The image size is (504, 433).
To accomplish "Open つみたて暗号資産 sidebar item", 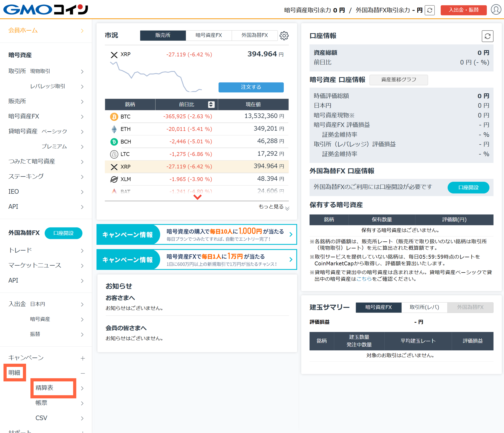I will point(46,162).
